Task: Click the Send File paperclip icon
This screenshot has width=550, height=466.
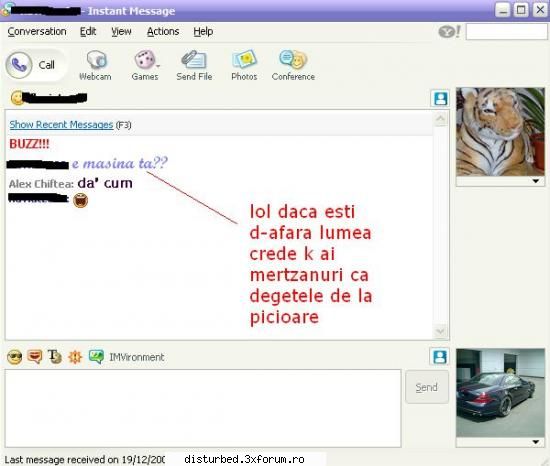Action: [x=194, y=60]
